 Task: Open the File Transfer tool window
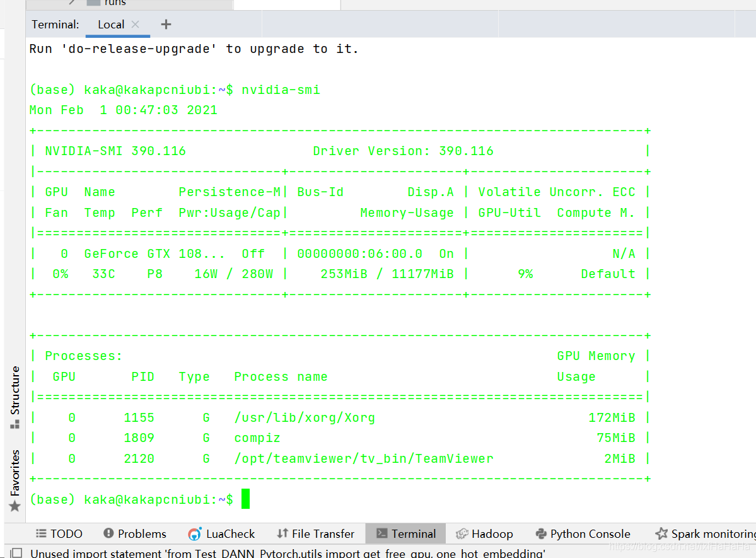pyautogui.click(x=315, y=533)
